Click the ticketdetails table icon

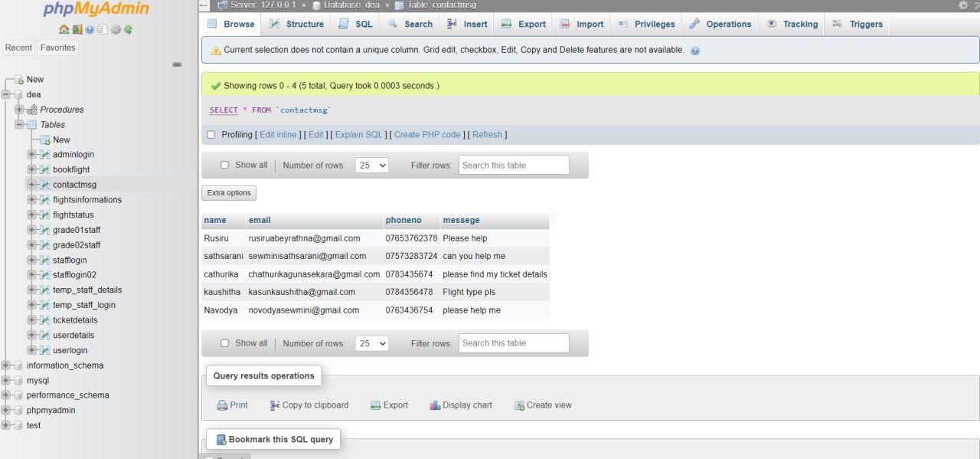[x=45, y=320]
